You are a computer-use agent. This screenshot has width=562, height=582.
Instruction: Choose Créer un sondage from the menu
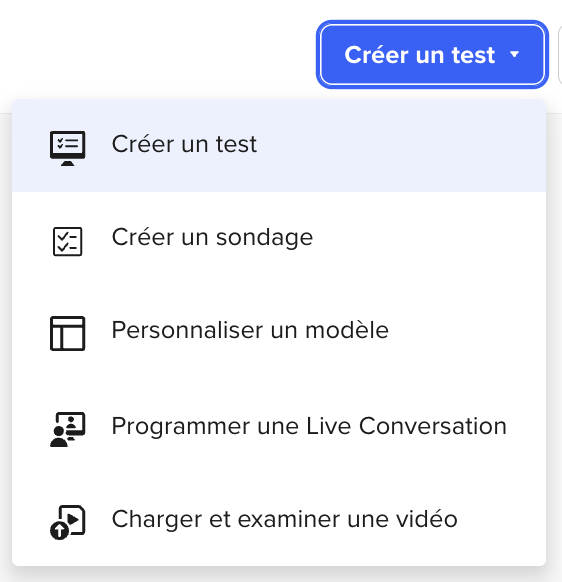[x=279, y=238]
